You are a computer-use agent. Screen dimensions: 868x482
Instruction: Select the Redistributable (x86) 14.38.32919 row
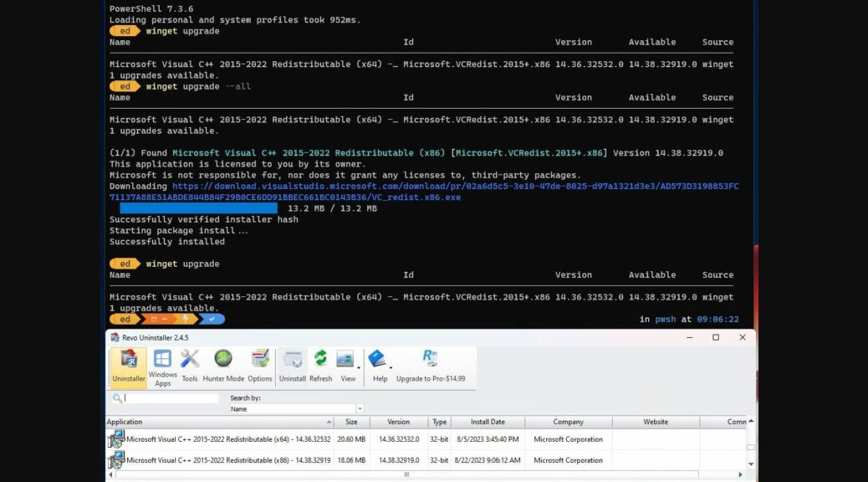pyautogui.click(x=426, y=460)
